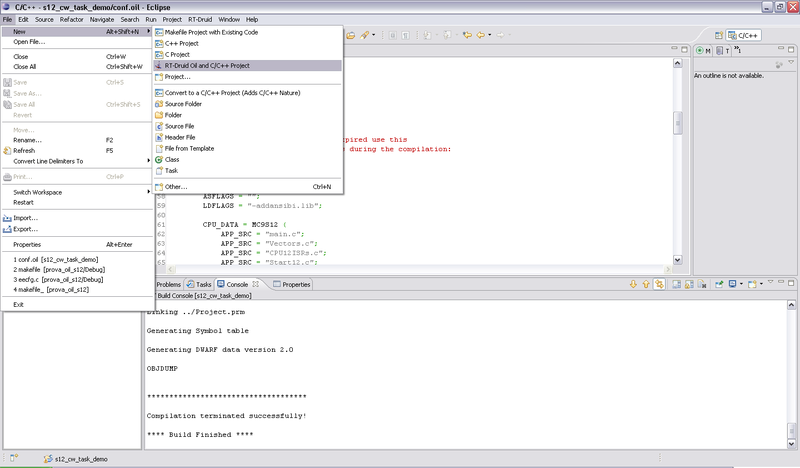The height and width of the screenshot is (468, 800).
Task: Create a new Source File
Action: coord(248,127)
